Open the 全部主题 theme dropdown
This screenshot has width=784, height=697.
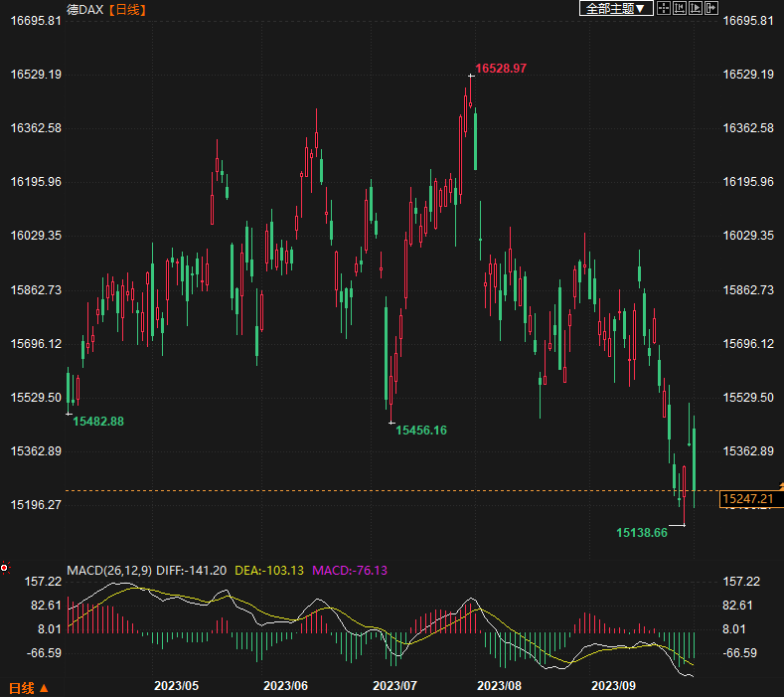[x=616, y=8]
